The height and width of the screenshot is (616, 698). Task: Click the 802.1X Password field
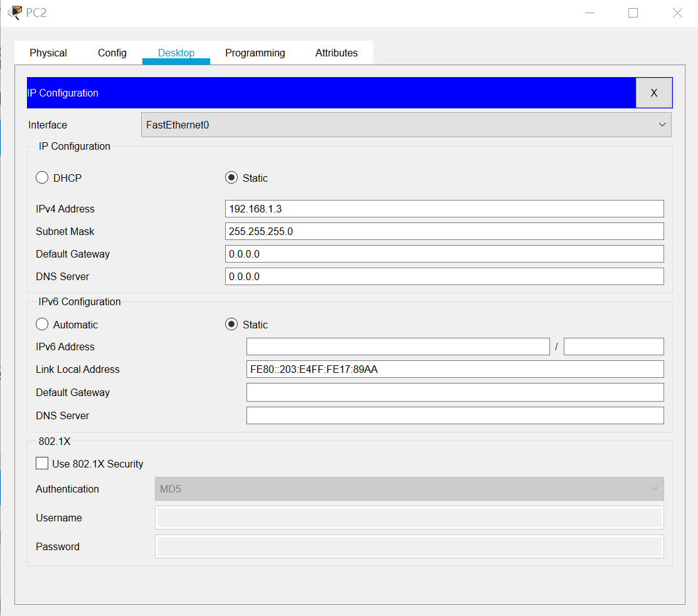click(409, 546)
